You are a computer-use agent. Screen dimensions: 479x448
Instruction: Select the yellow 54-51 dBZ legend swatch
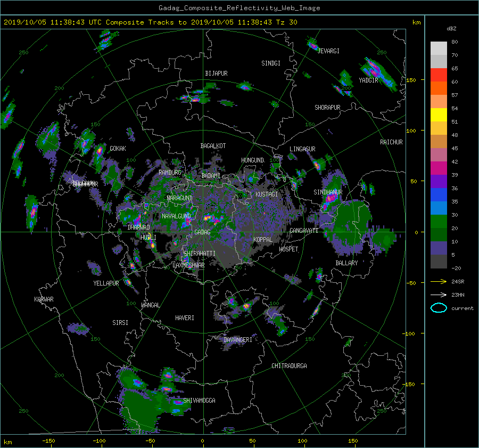439,115
